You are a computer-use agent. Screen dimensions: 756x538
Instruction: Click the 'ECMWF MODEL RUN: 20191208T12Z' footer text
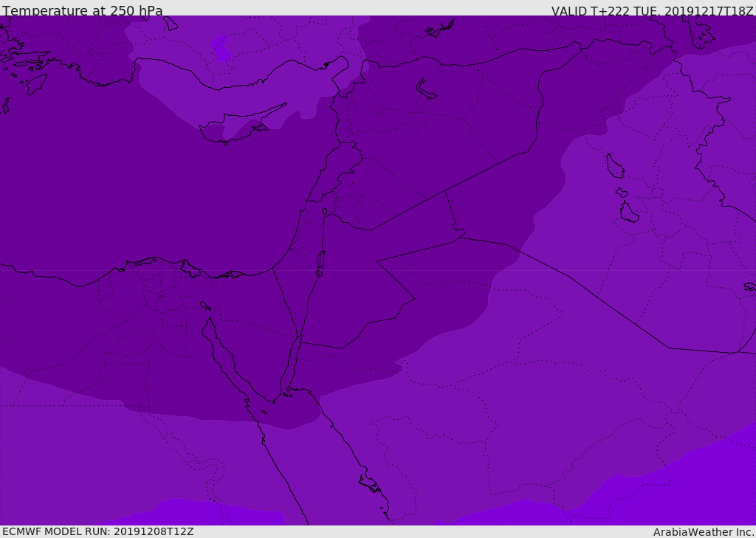click(98, 531)
